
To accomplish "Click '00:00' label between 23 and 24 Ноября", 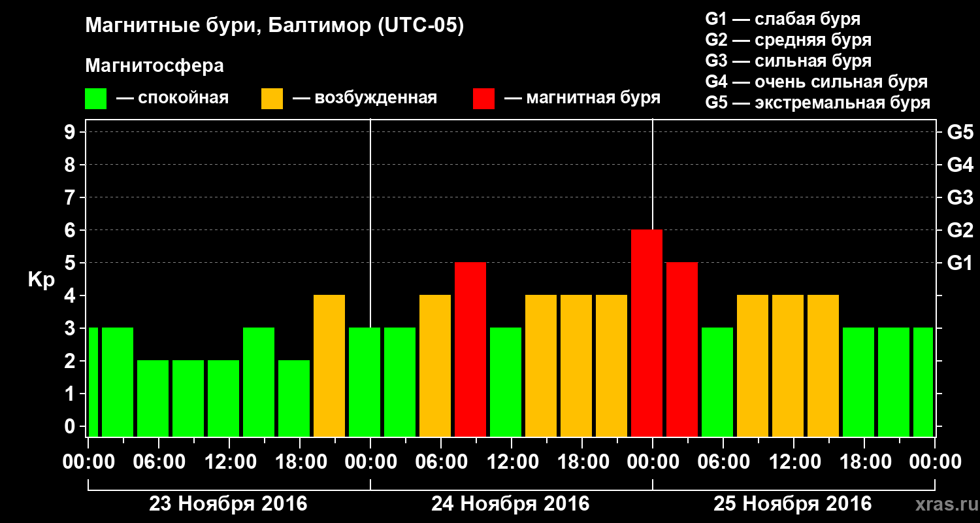I will pos(370,462).
